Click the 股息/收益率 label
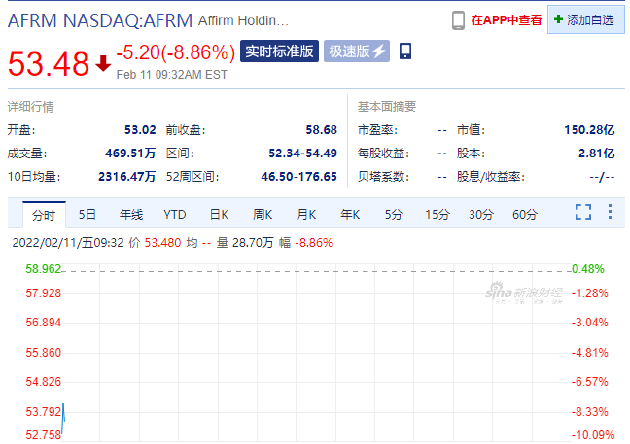 pos(491,177)
